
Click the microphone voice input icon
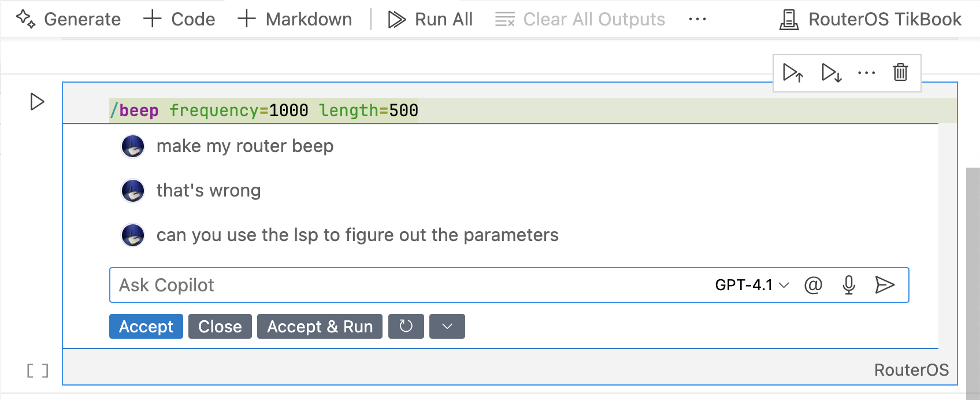click(849, 285)
